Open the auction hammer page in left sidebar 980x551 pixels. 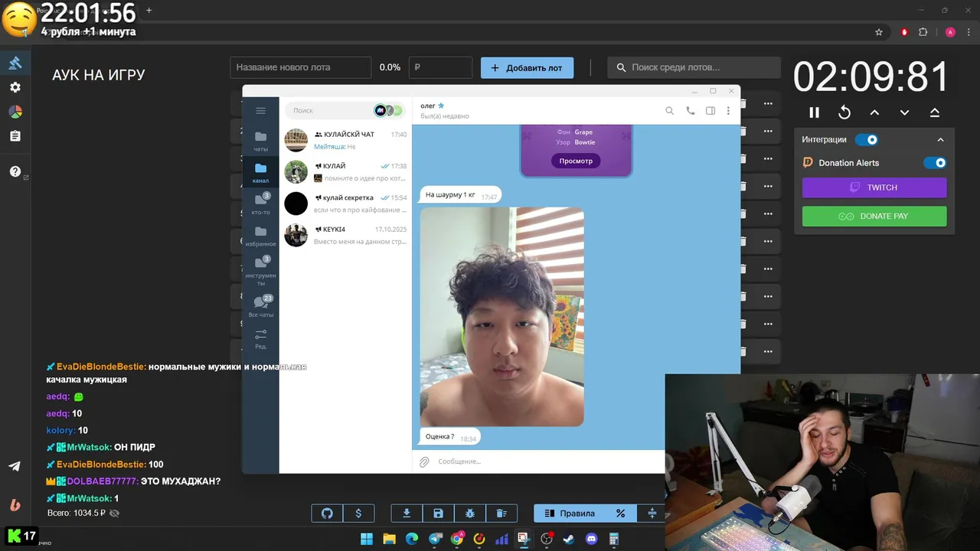[x=15, y=63]
